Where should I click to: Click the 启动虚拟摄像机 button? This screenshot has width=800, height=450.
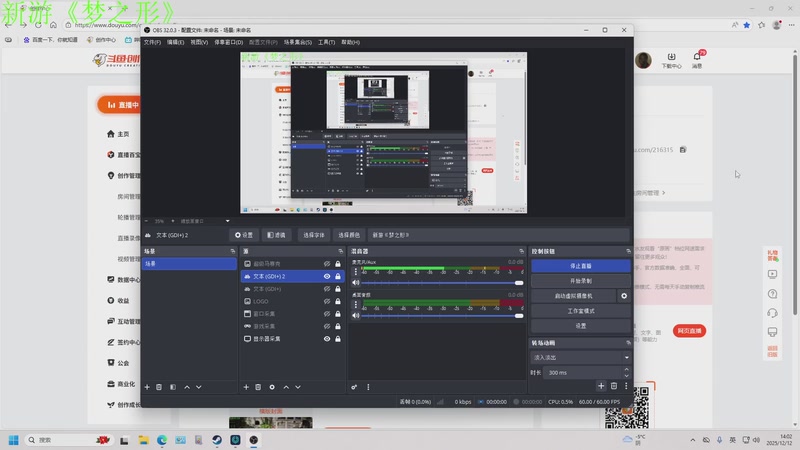tap(573, 296)
